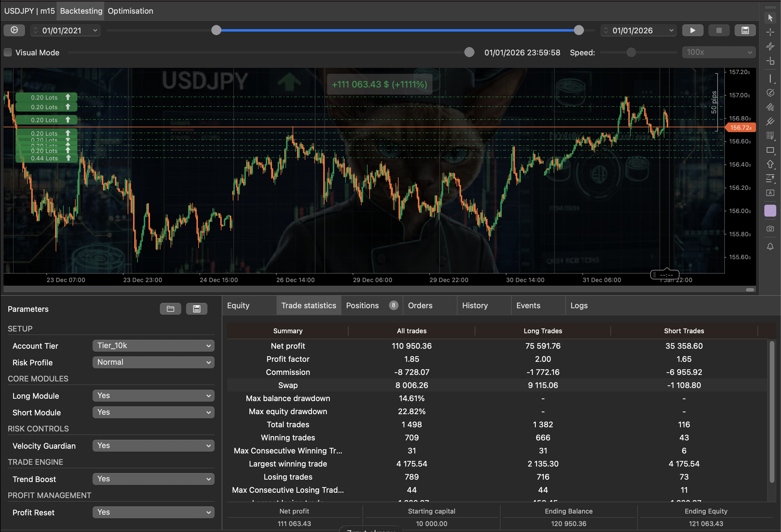This screenshot has width=781, height=532.
Task: Switch to the Optimisation tab
Action: coord(130,11)
